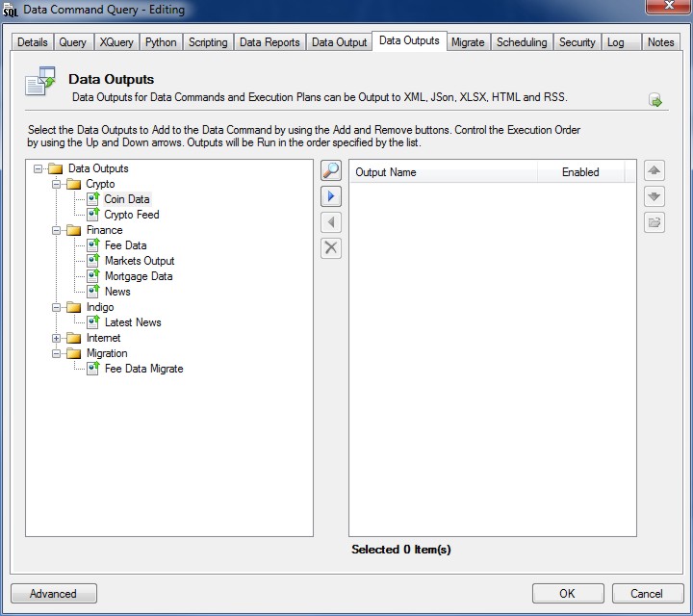The height and width of the screenshot is (616, 693).
Task: Expand the Internet folder node
Action: point(57,338)
